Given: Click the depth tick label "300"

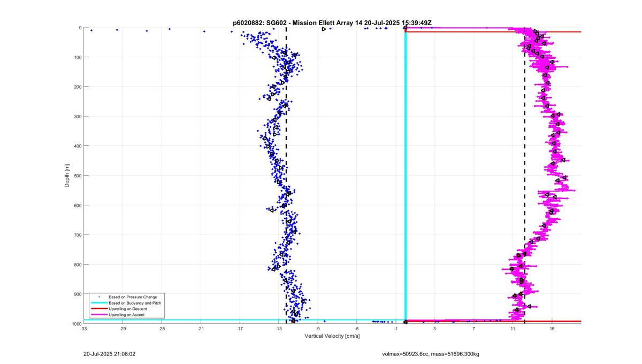Looking at the screenshot, I should tap(78, 117).
